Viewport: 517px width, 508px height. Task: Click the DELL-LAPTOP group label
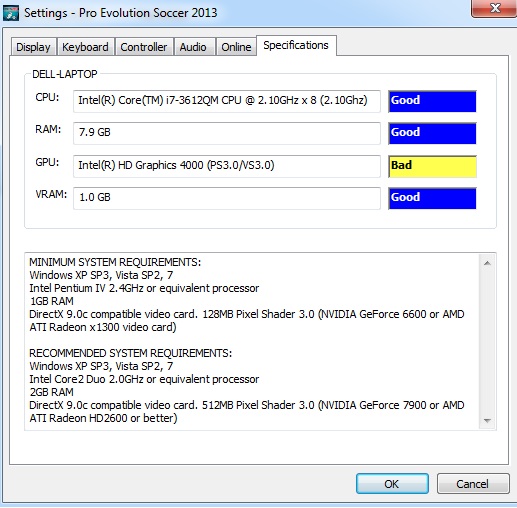pyautogui.click(x=65, y=74)
